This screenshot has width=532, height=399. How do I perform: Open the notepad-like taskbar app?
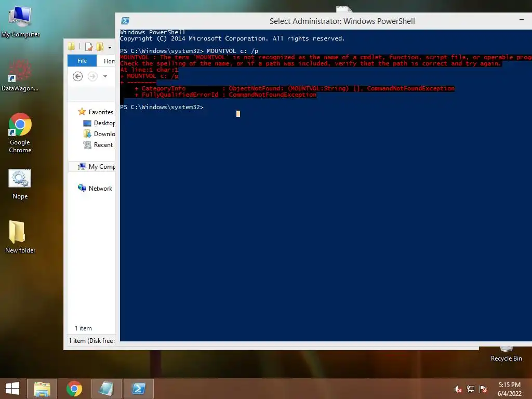(x=107, y=389)
